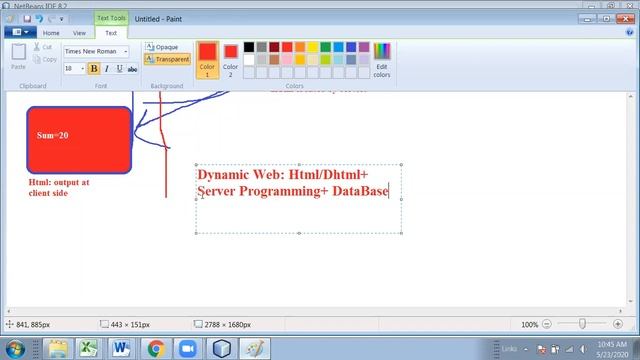640x360 pixels.
Task: Pick the green color swatch
Action: tap(325, 47)
